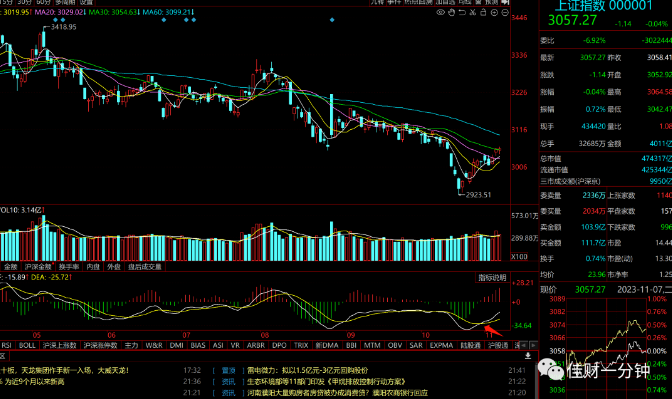This screenshot has width=672, height=399.
Task: Zoom in with circled plus icon
Action: pos(494,13)
